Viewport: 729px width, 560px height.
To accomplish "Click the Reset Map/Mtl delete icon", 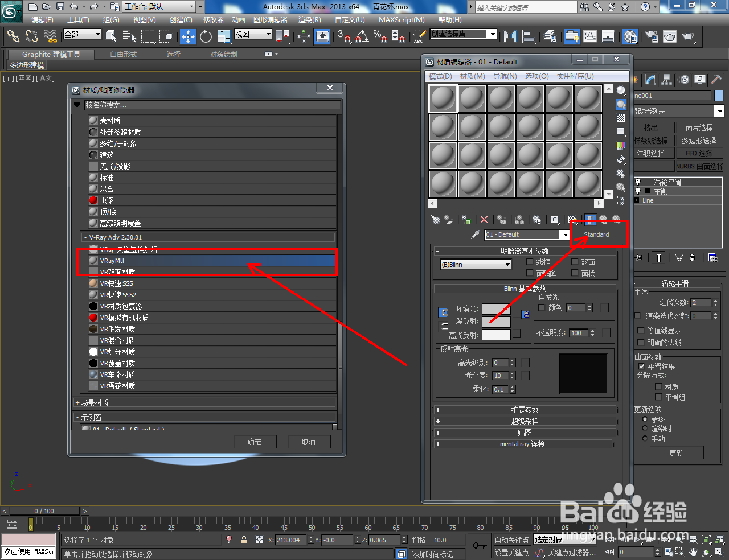I will [x=484, y=220].
